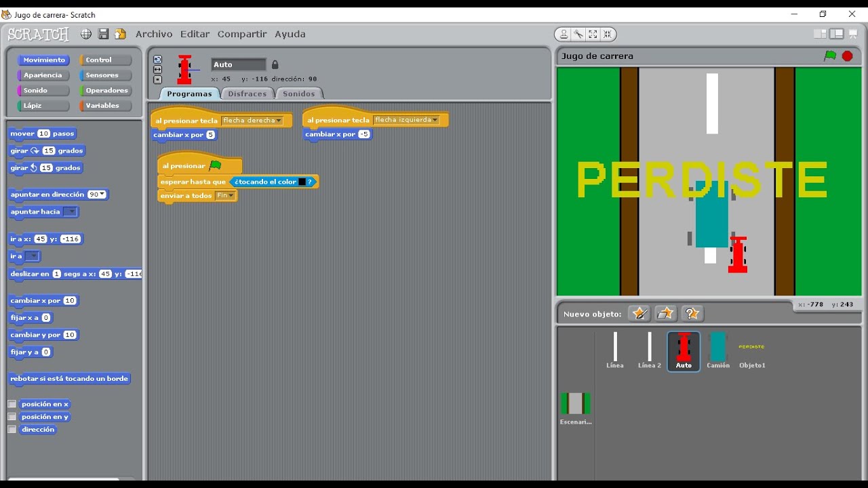Open the apuntar hacia target dropdown
This screenshot has height=488, width=868.
(71, 212)
